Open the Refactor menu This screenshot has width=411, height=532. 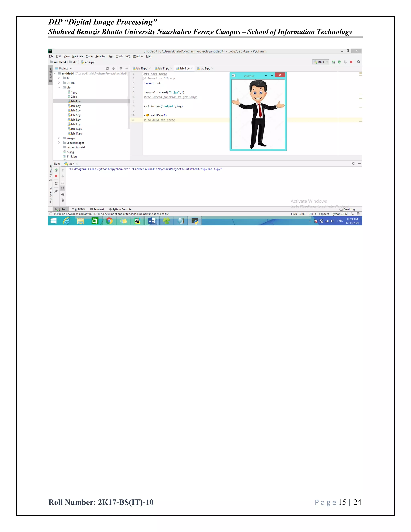[x=100, y=57]
